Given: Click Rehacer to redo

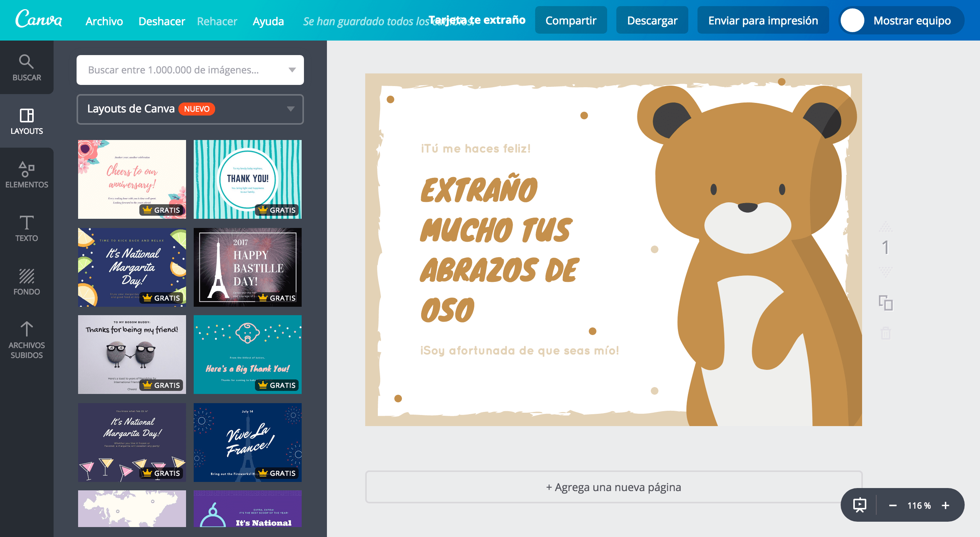Looking at the screenshot, I should point(217,21).
